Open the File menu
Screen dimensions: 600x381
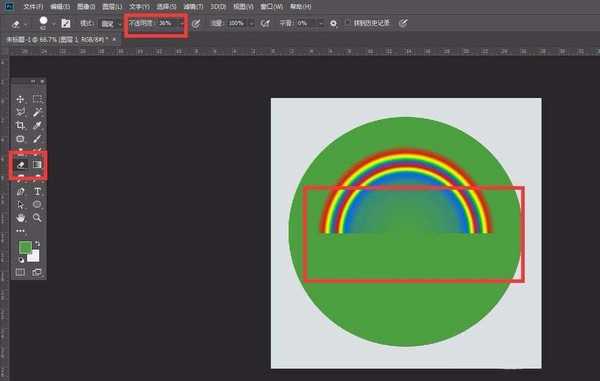(x=33, y=7)
